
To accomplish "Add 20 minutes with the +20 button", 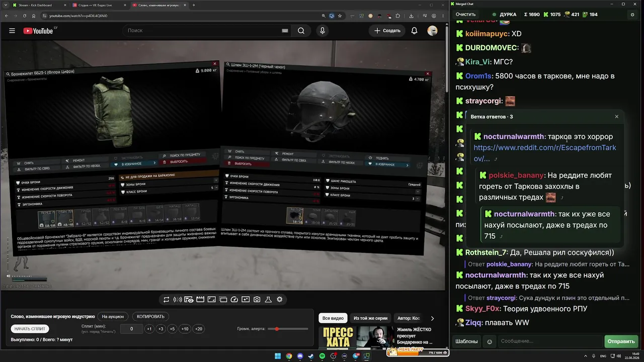I will point(198,329).
